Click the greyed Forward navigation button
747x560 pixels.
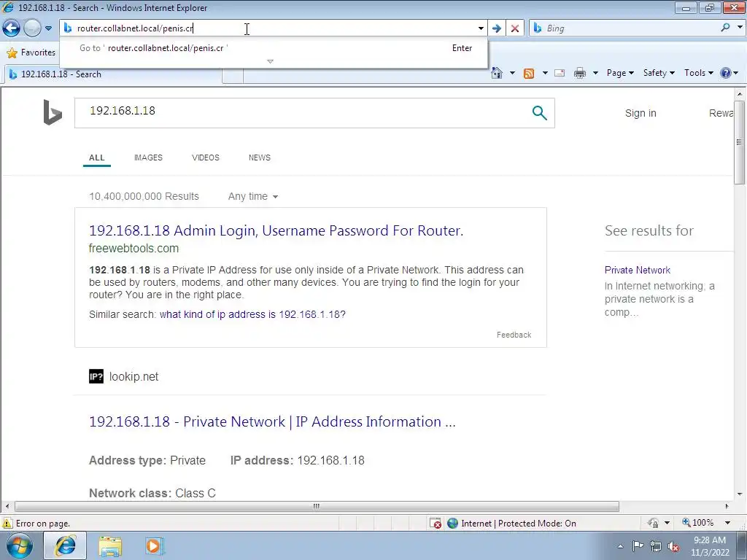point(32,28)
